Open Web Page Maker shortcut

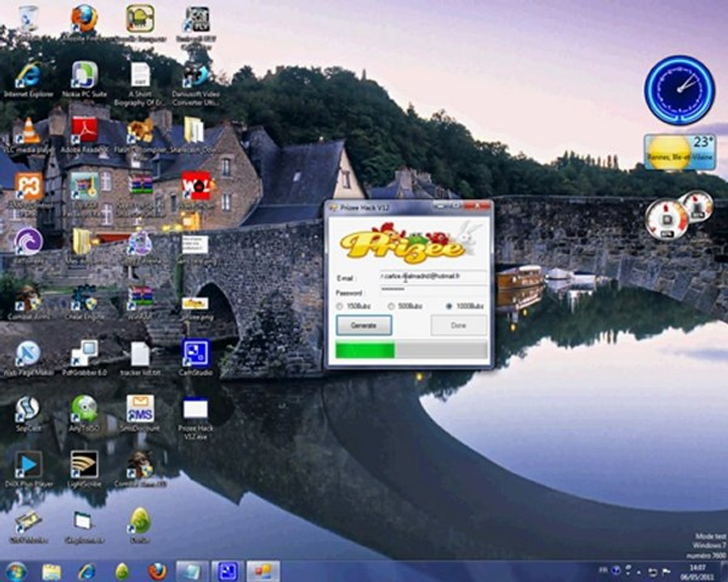point(28,358)
